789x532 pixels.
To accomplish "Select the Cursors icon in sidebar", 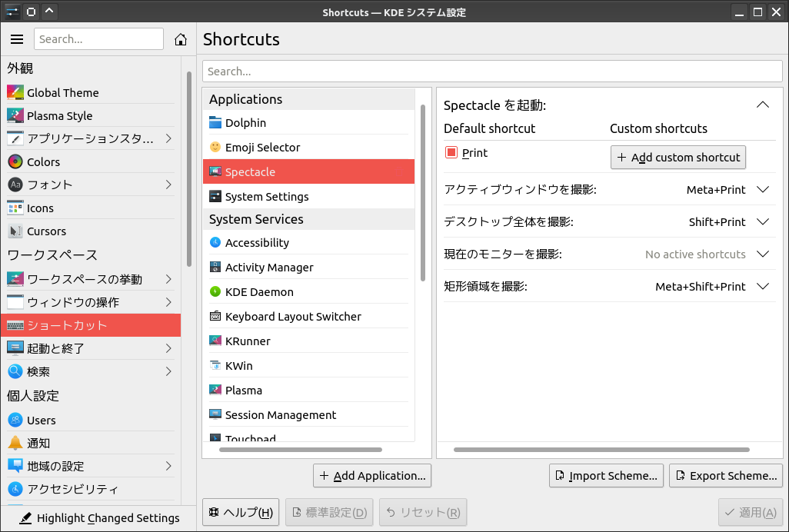I will click(15, 231).
